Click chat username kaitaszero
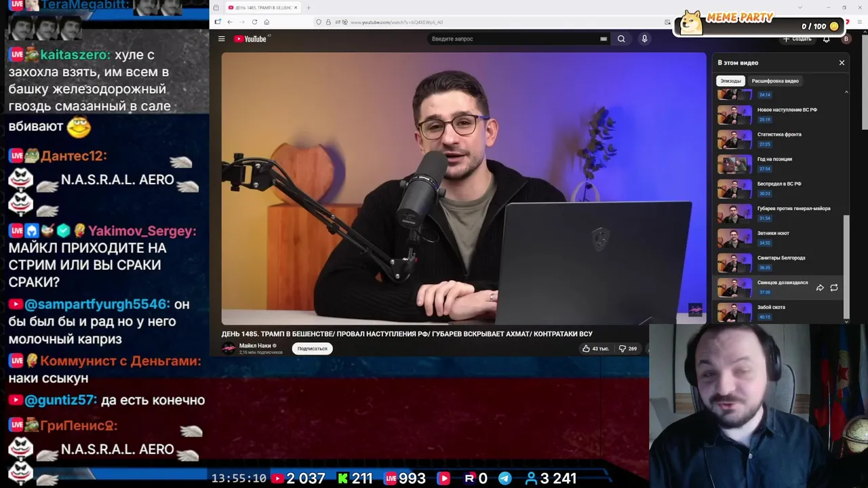The height and width of the screenshot is (488, 868). pos(75,55)
